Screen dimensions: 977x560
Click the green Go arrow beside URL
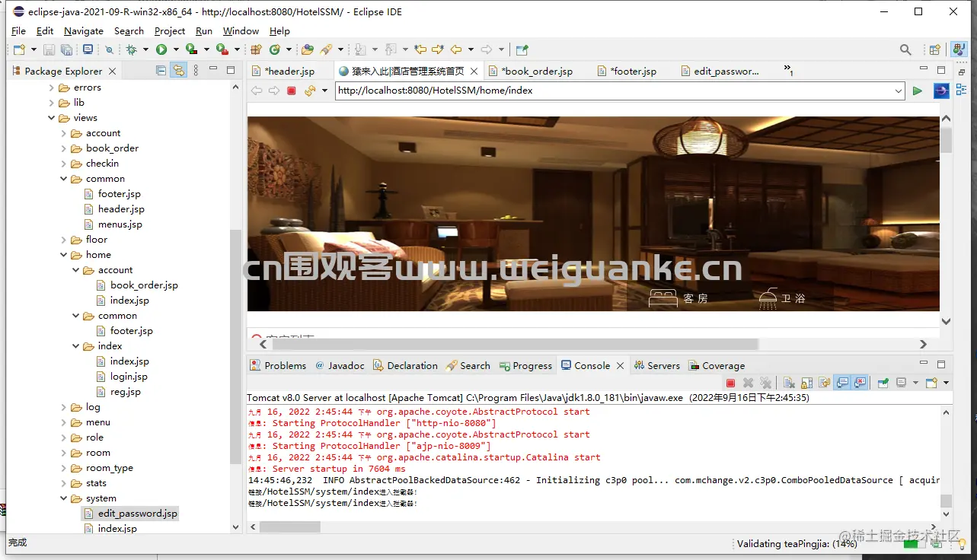click(x=918, y=91)
